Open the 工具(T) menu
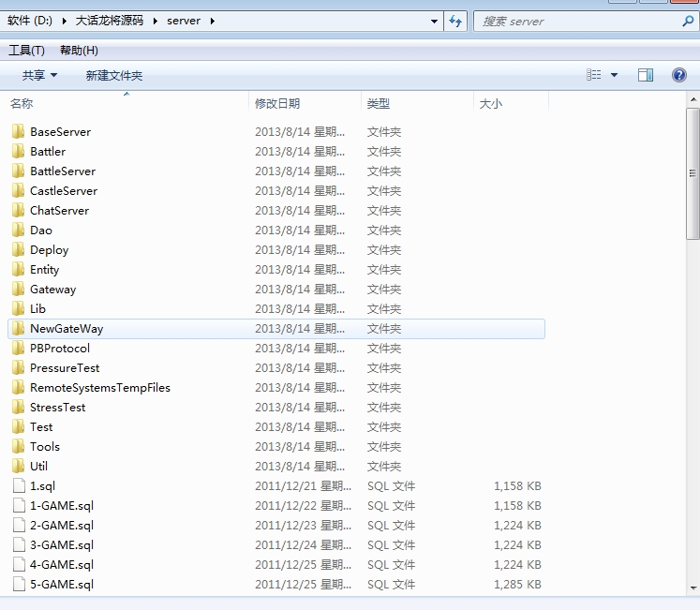The height and width of the screenshot is (610, 700). click(x=26, y=51)
